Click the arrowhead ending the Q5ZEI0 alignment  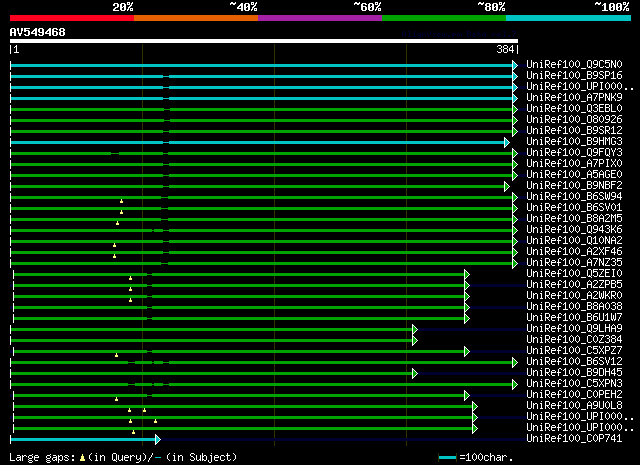[467, 274]
